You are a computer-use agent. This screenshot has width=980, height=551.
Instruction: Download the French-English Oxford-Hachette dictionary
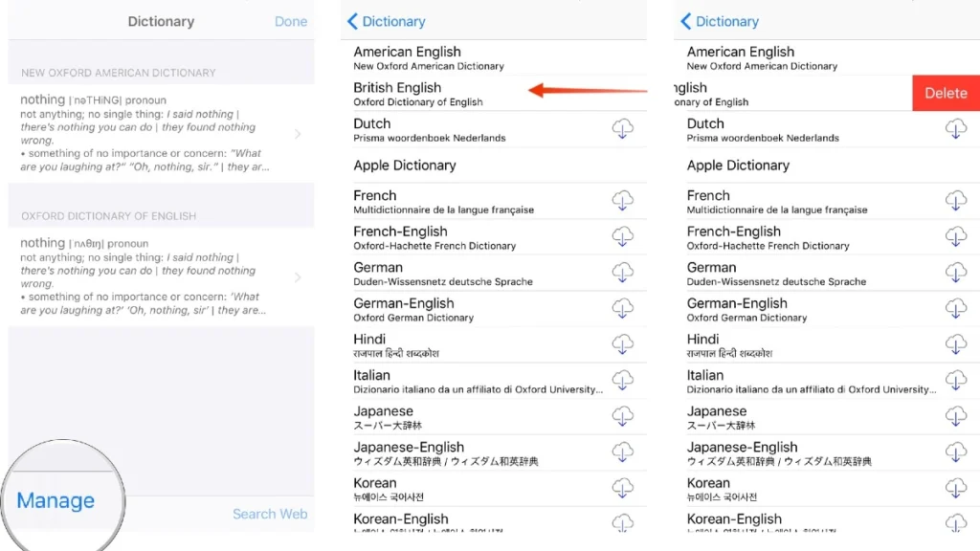[x=623, y=236]
